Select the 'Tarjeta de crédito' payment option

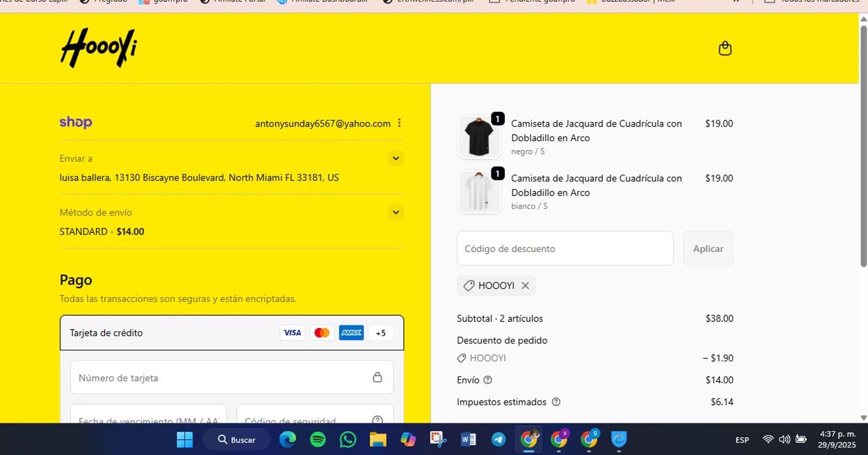[231, 333]
